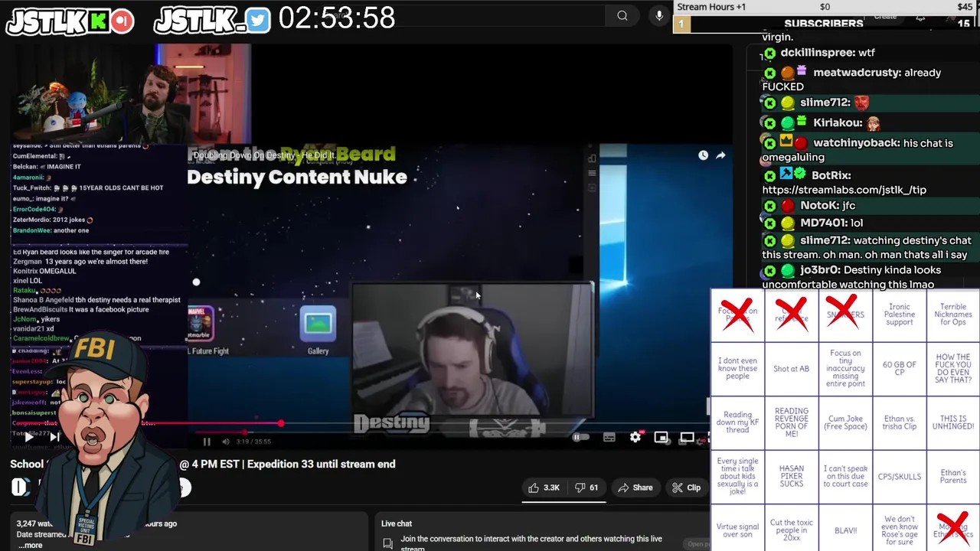Switch to miniplayer mode

(661, 438)
